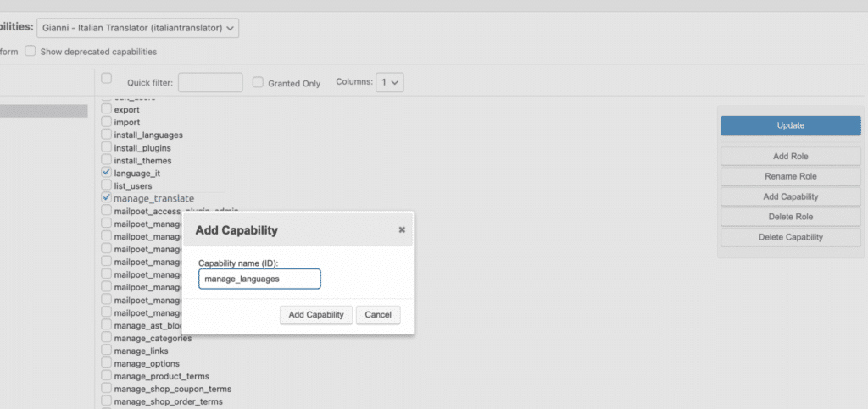Image resolution: width=868 pixels, height=409 pixels.
Task: Uncheck the language_it capability
Action: point(106,173)
